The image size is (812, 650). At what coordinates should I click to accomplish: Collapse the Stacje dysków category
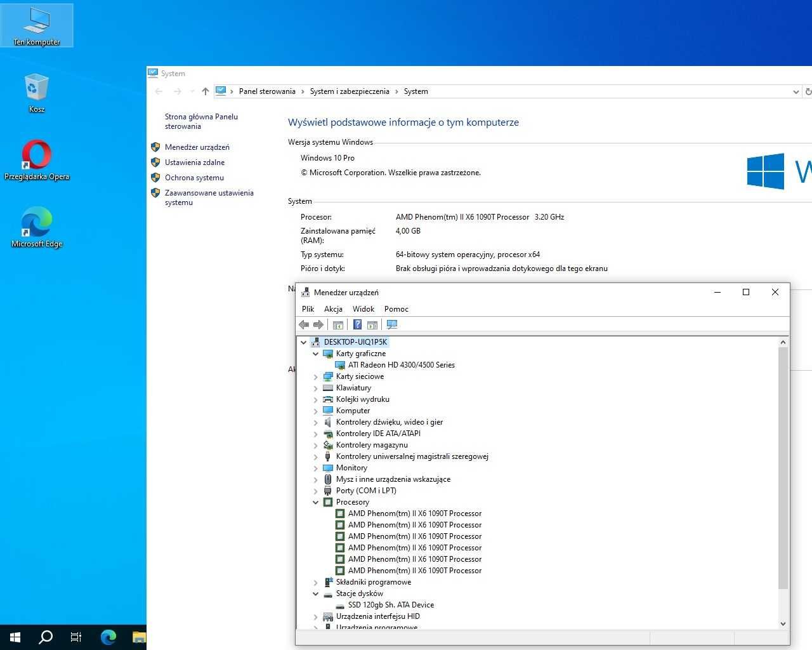click(316, 594)
